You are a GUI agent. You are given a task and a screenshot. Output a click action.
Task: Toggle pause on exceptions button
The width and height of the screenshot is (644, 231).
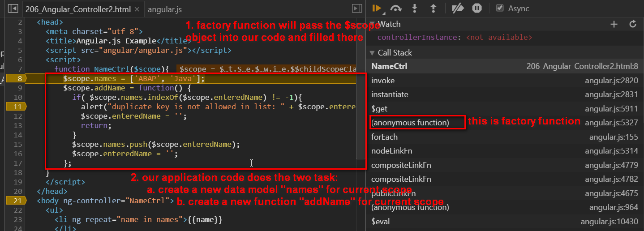tap(477, 8)
